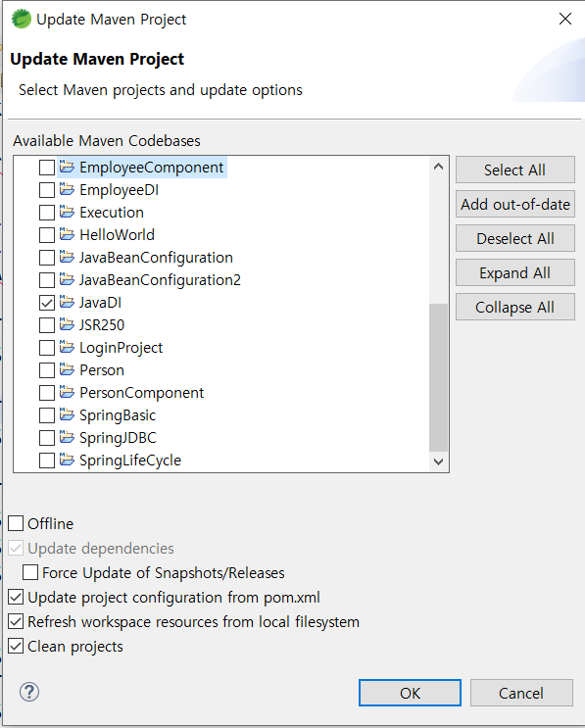Select the JSR250 project name
Screen dimensions: 585x728
coord(102,325)
